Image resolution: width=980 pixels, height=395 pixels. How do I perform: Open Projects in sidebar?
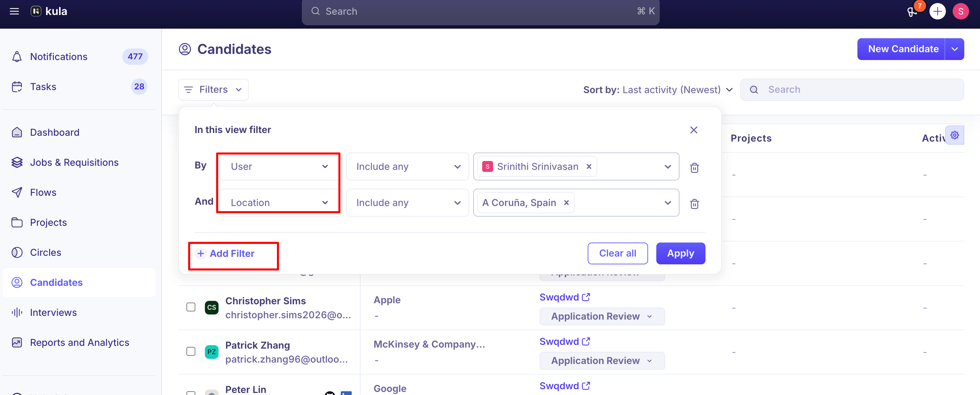[79, 222]
